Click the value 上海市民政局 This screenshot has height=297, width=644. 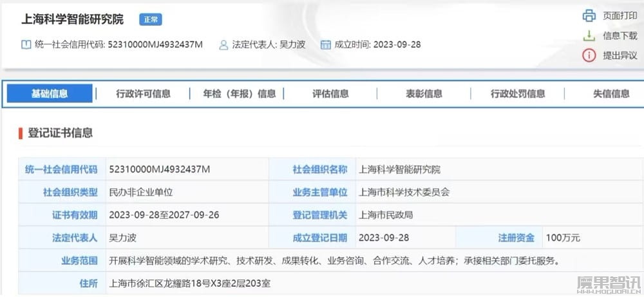coord(386,215)
